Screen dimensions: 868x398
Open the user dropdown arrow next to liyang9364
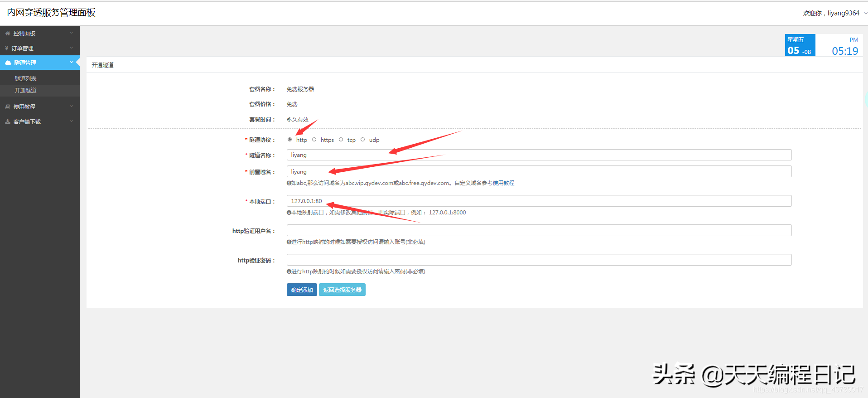coord(865,13)
